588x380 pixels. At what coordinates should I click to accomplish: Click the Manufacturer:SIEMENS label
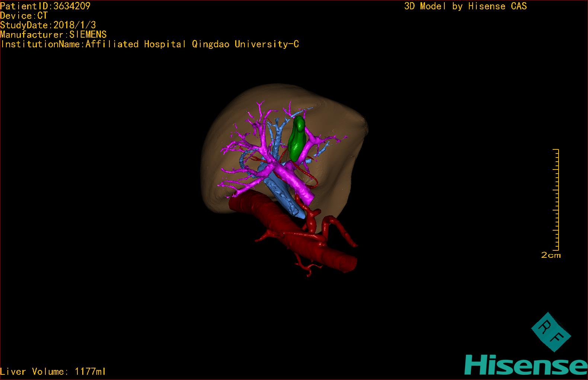pos(53,35)
